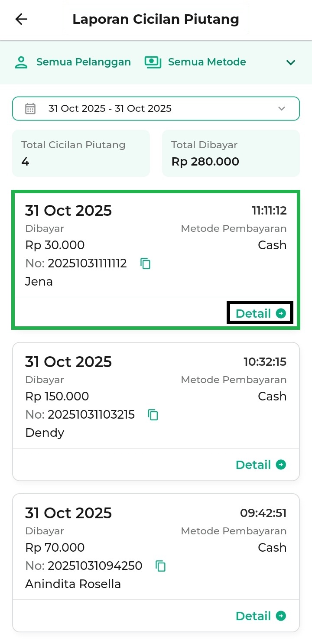Select the Rp 150.000 payment card
Viewport: 312px width, 644px height.
[x=156, y=397]
